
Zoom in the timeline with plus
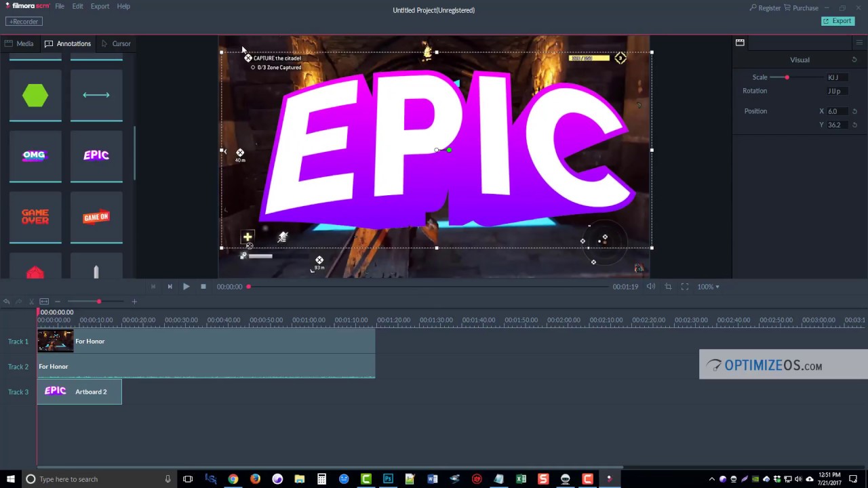(134, 302)
